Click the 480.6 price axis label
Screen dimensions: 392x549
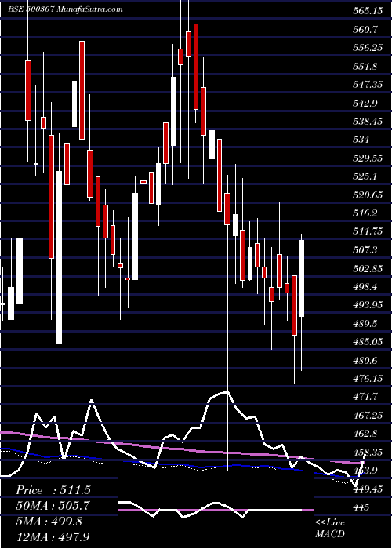pos(365,360)
